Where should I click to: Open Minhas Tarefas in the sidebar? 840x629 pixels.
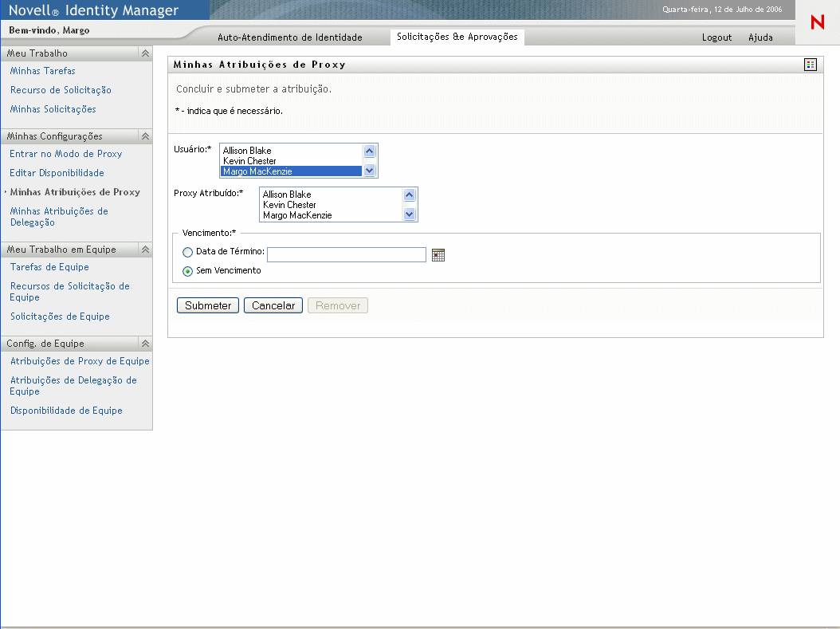(x=43, y=71)
